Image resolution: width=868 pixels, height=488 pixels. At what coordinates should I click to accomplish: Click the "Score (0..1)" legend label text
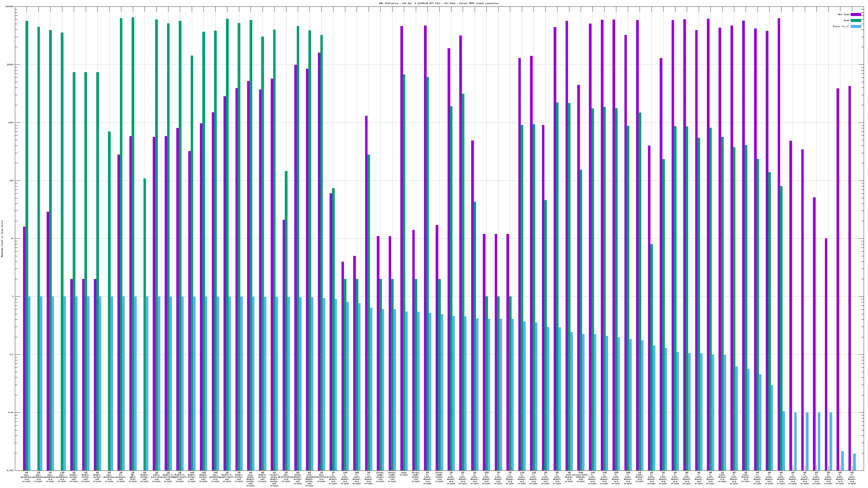pyautogui.click(x=841, y=26)
